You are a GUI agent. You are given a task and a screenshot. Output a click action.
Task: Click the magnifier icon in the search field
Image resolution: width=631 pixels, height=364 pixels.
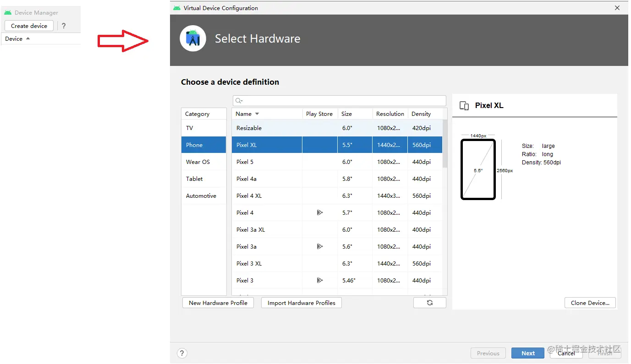tap(237, 100)
